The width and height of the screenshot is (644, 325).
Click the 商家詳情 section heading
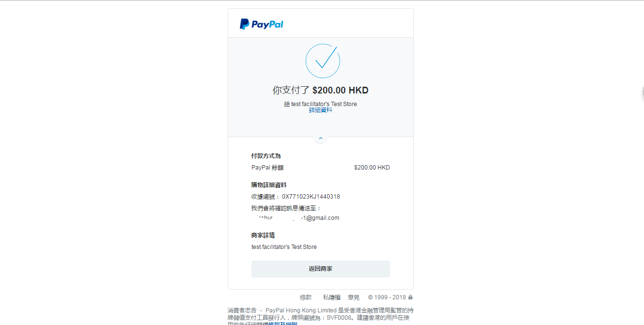click(x=263, y=235)
